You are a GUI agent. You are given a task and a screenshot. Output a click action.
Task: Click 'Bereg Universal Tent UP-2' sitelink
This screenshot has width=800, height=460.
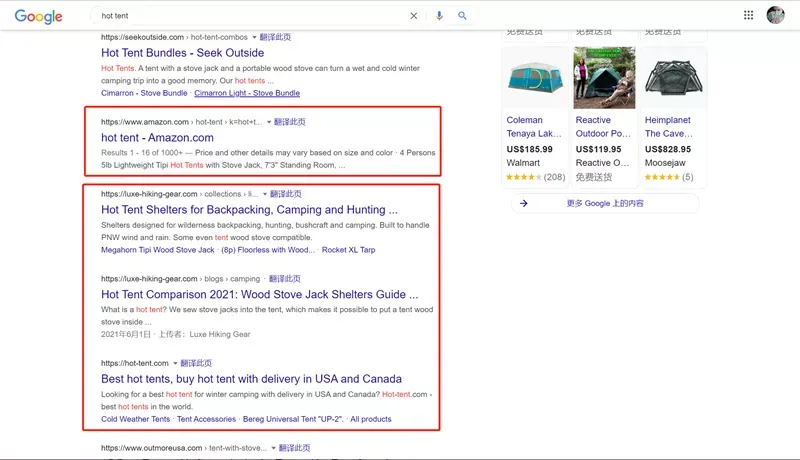(293, 419)
